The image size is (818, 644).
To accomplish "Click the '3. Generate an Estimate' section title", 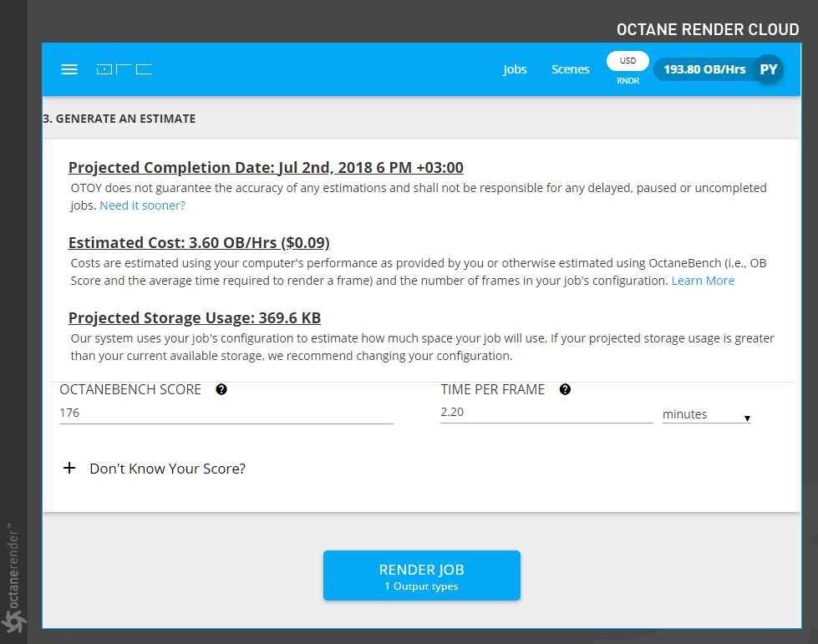I will pyautogui.click(x=119, y=119).
